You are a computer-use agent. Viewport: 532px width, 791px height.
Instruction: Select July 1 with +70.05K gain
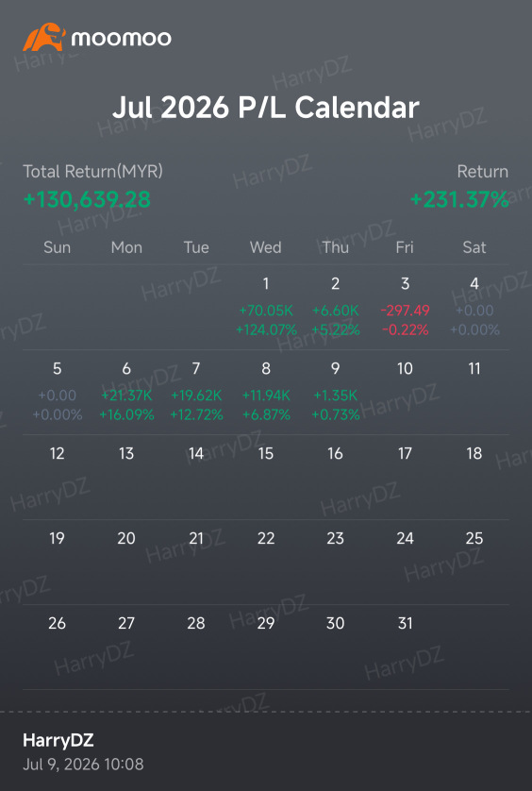point(266,307)
